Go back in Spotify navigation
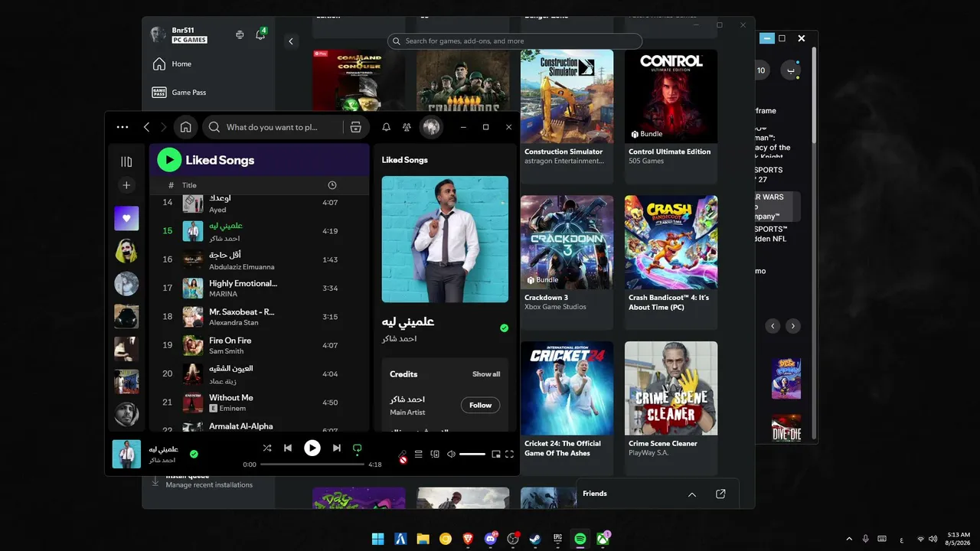 [x=146, y=127]
